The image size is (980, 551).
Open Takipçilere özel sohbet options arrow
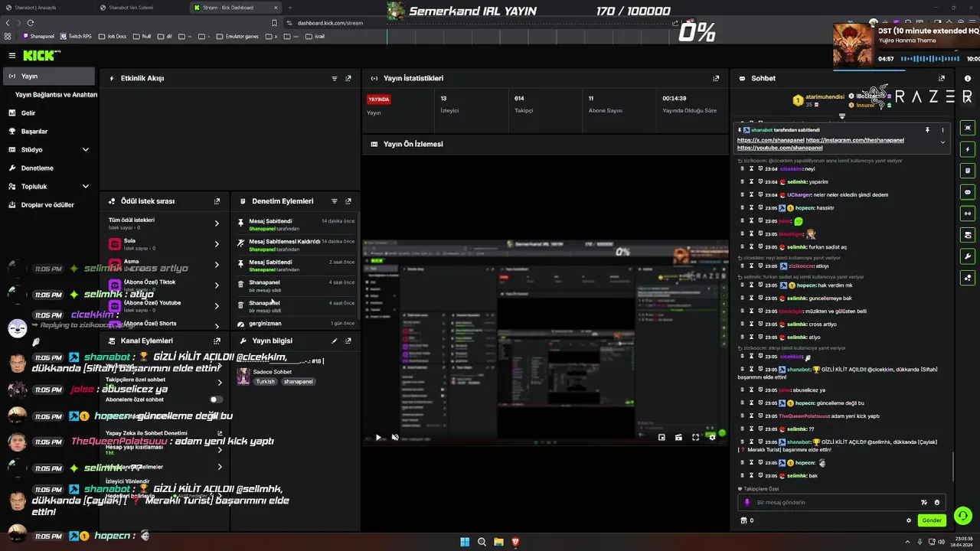[220, 382]
